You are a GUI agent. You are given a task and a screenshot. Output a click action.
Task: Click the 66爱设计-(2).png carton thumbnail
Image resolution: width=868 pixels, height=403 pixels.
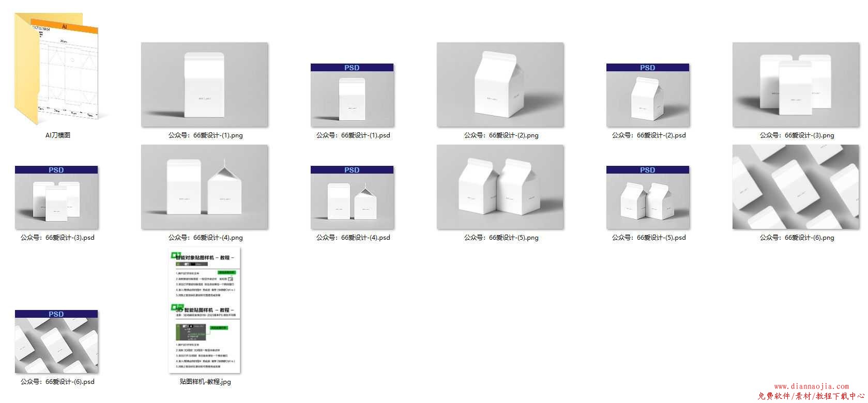pyautogui.click(x=500, y=85)
